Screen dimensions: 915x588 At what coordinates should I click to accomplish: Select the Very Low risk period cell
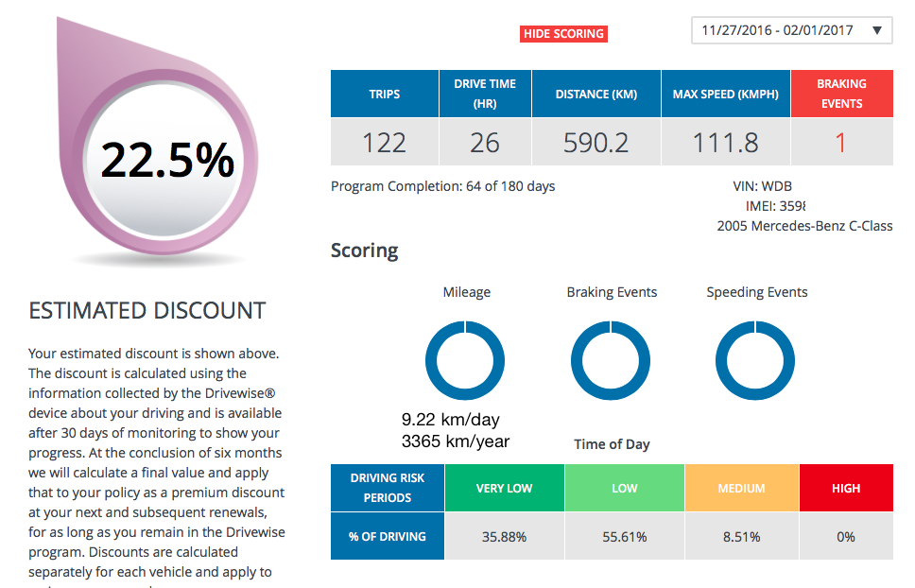tap(504, 487)
